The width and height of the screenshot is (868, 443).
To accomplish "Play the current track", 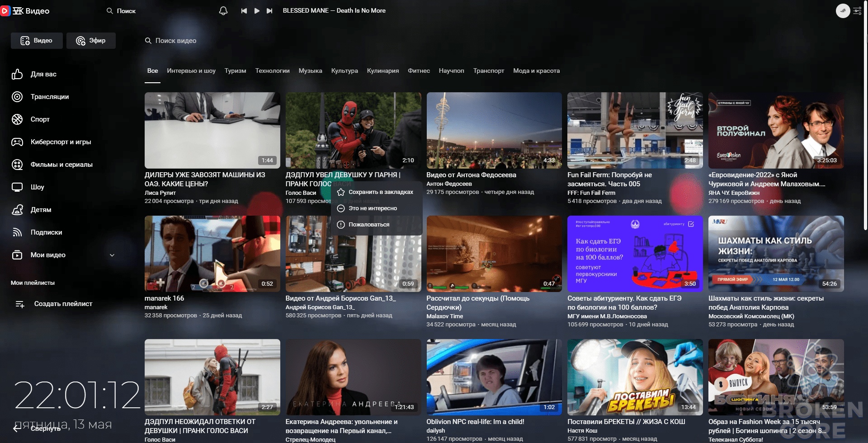I will point(257,10).
